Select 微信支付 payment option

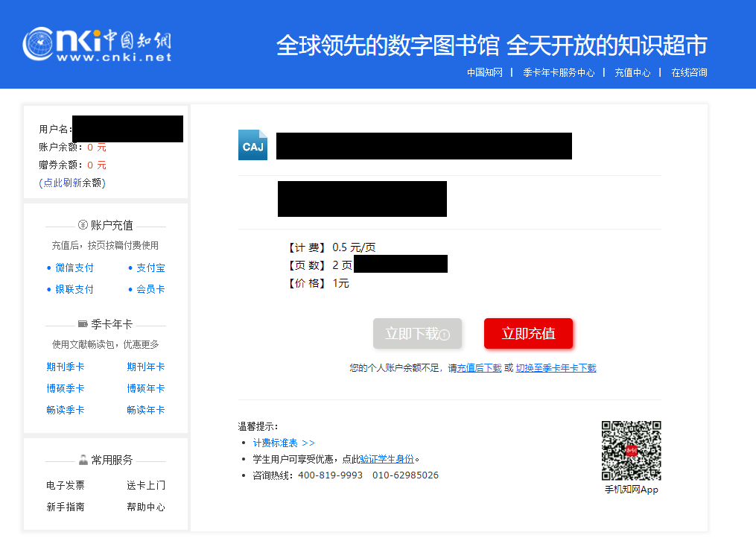[x=74, y=268]
